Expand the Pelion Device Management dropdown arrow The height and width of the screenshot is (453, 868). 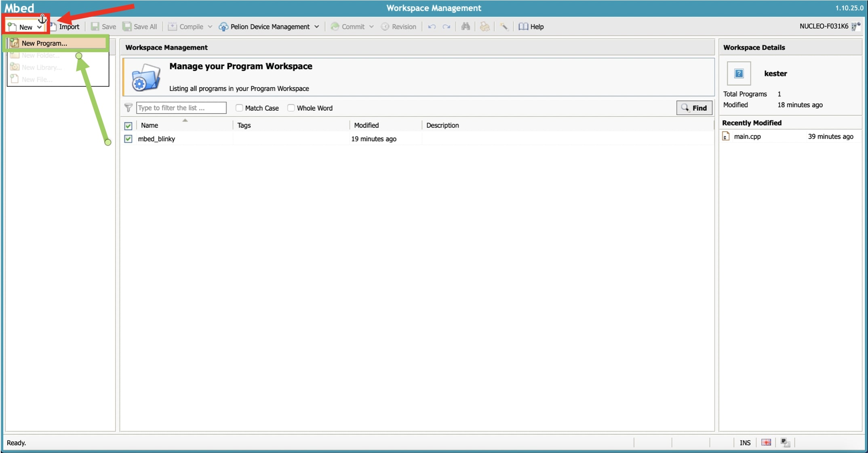(x=317, y=27)
